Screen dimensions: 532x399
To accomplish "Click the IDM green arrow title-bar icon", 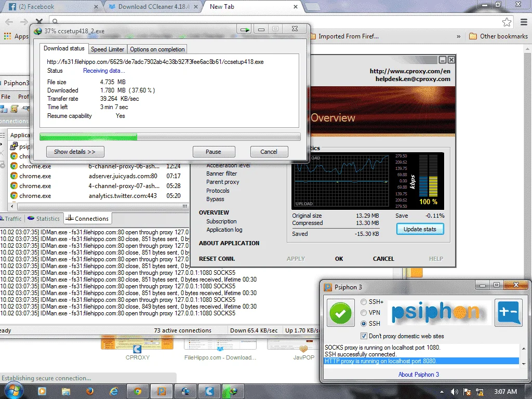I will pyautogui.click(x=245, y=30).
